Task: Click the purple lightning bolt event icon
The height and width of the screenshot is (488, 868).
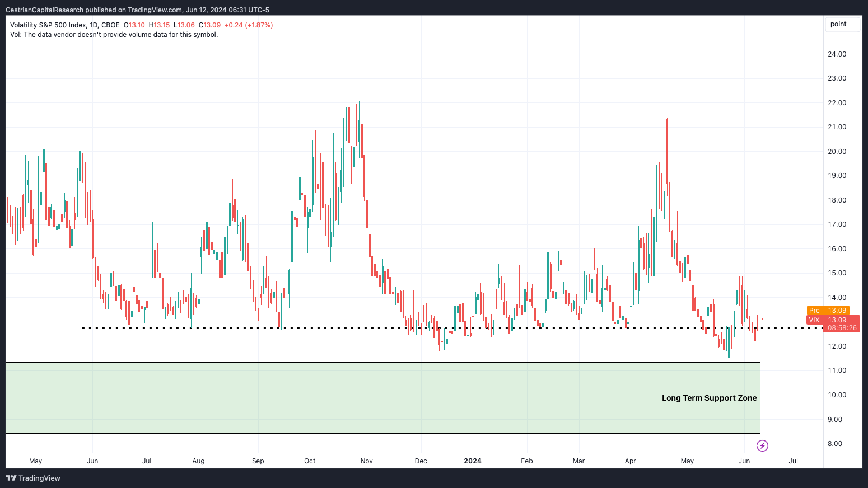Action: pyautogui.click(x=762, y=445)
